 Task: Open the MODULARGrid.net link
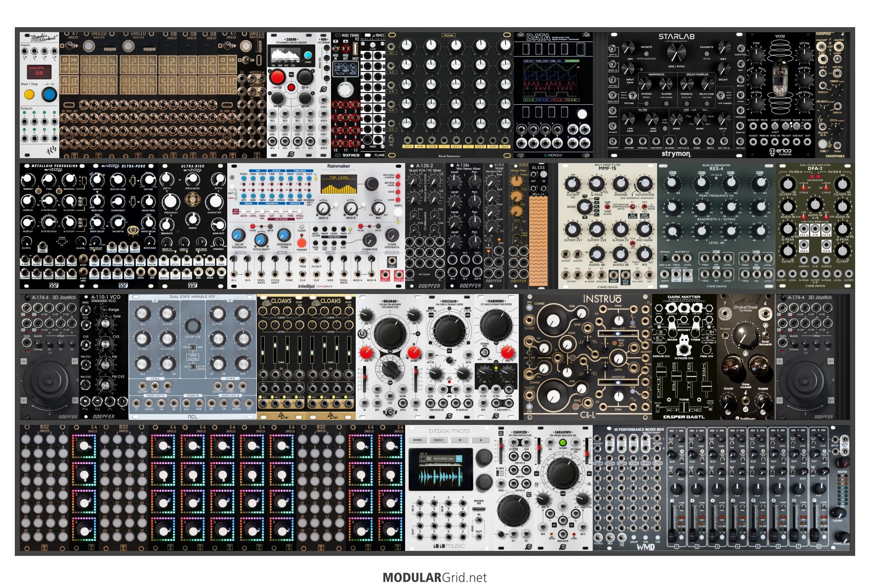435,578
